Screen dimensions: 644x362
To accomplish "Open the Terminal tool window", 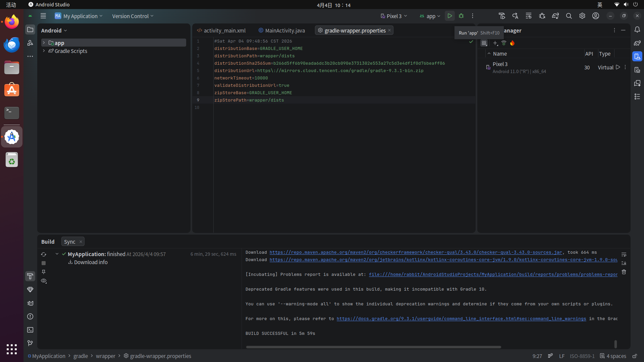I will pyautogui.click(x=30, y=330).
